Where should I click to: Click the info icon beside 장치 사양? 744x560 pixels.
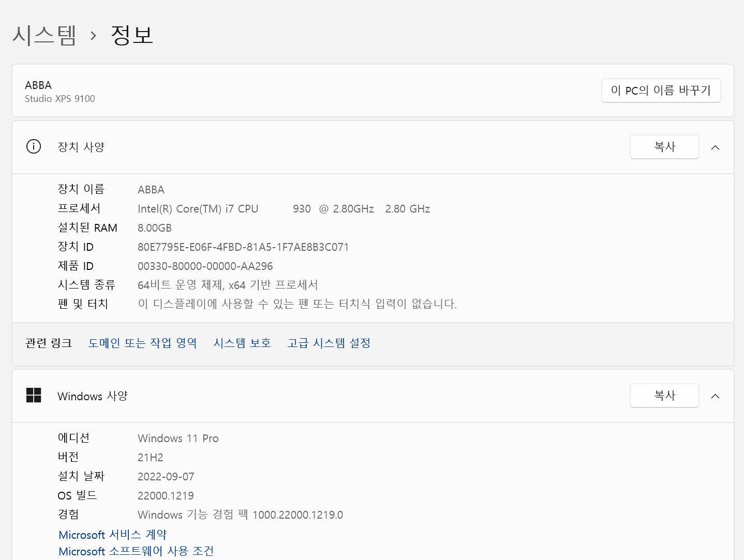click(x=34, y=147)
